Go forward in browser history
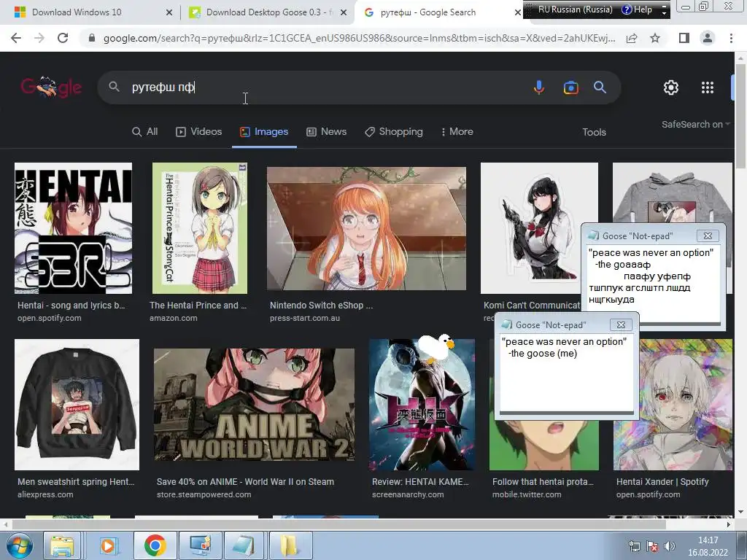747x560 pixels. click(x=39, y=38)
